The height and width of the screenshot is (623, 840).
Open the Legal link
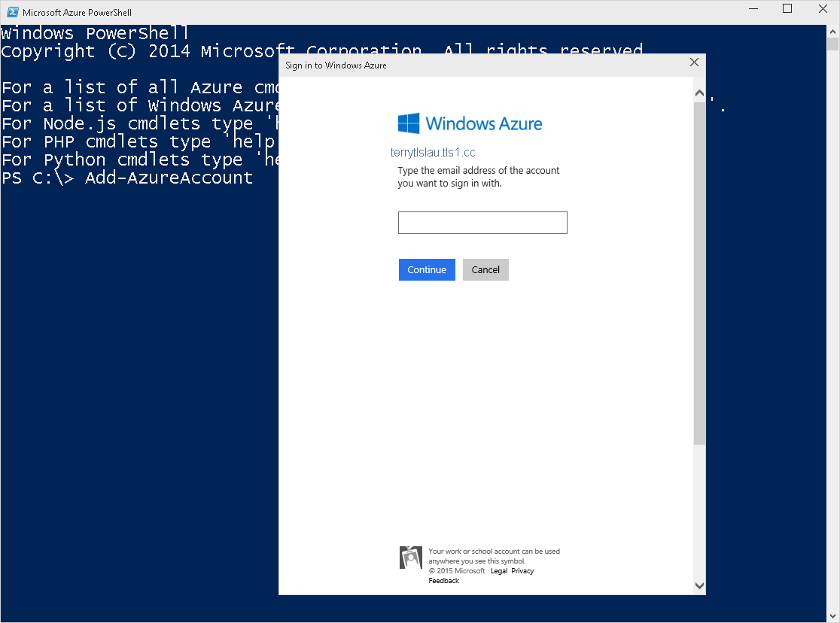[x=499, y=571]
